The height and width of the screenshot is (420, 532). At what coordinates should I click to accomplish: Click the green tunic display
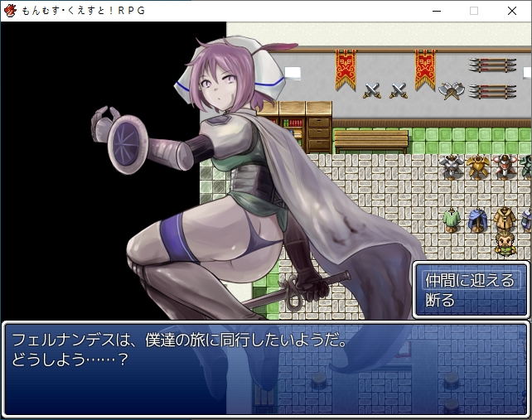452,220
